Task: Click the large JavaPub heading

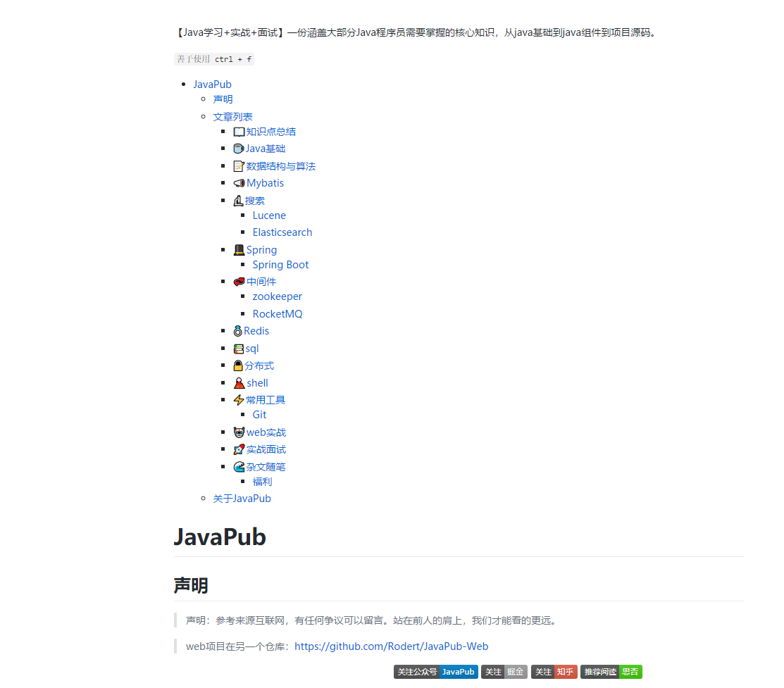Action: (220, 537)
